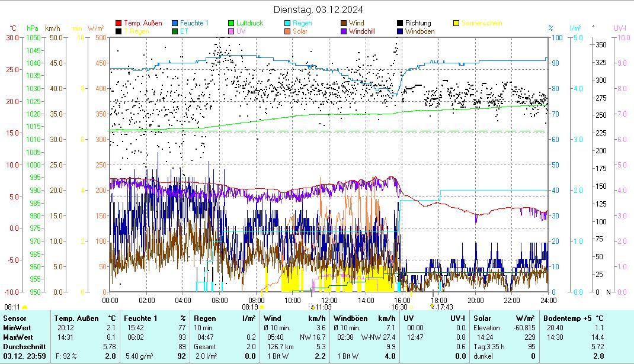Image resolution: width=634 pixels, height=364 pixels.
Task: Click the chart title Dienstag, 03.12.2024
Action: 319,9
